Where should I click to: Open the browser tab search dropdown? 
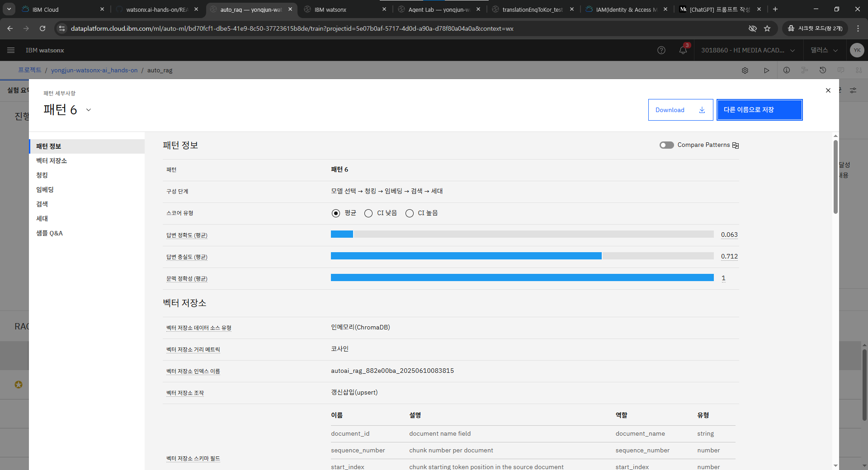(x=9, y=9)
